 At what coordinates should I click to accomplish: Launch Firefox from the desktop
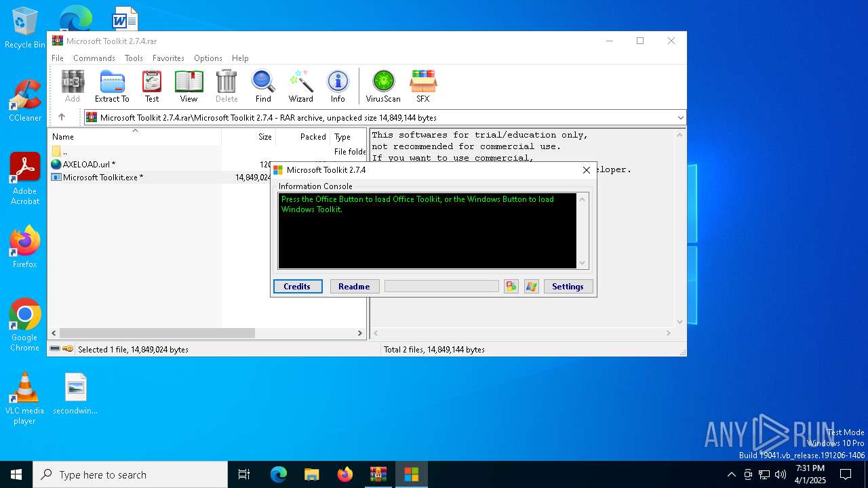tap(25, 247)
